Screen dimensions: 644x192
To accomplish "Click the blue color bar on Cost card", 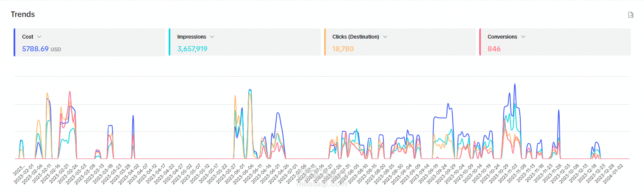I will 14,42.
